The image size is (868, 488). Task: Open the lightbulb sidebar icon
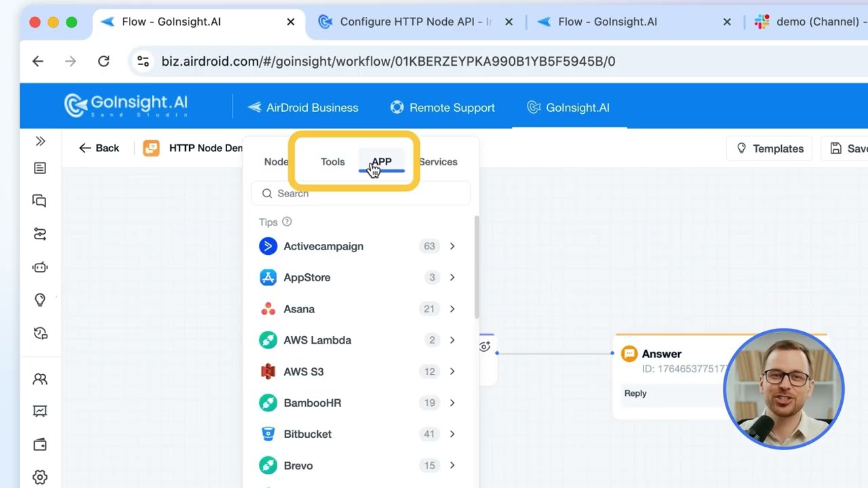[40, 300]
